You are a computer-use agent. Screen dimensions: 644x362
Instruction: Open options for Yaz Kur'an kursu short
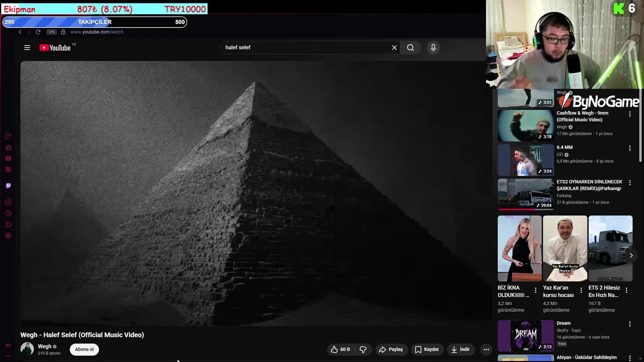click(x=581, y=291)
